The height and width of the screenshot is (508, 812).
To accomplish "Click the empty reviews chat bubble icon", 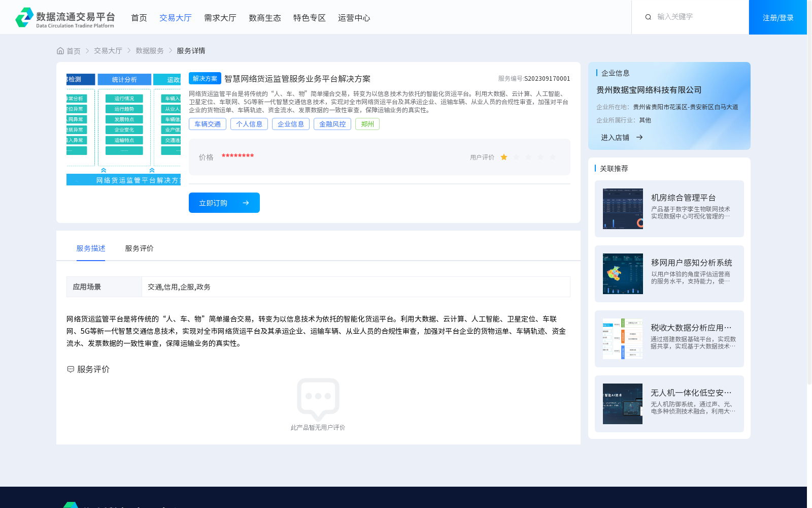I will click(318, 399).
